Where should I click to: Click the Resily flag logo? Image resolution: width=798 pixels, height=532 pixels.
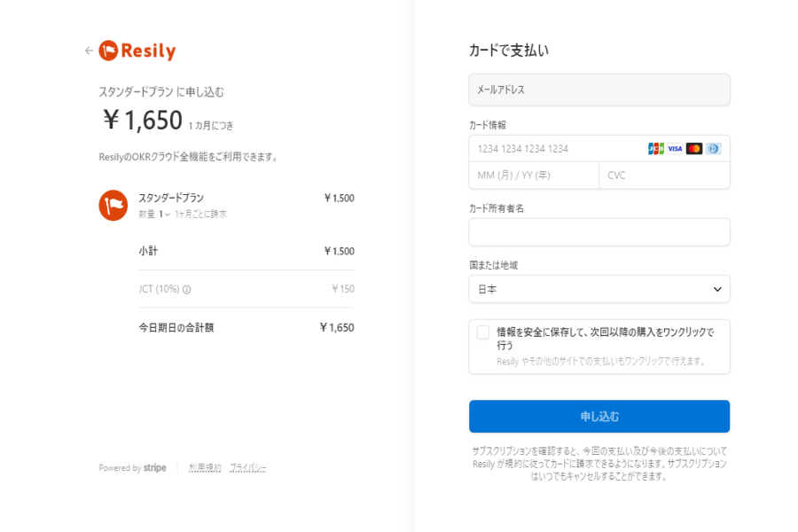pos(109,51)
